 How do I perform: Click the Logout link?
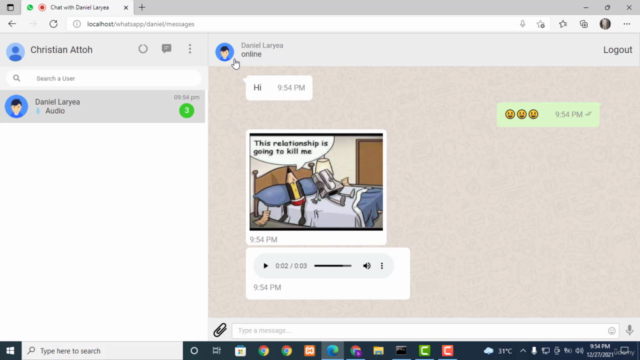618,50
